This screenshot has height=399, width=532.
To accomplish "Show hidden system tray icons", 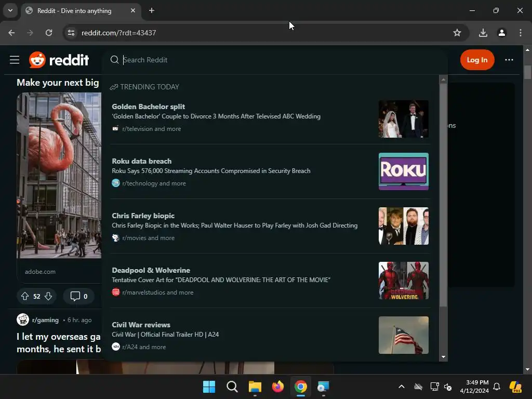I will (402, 387).
